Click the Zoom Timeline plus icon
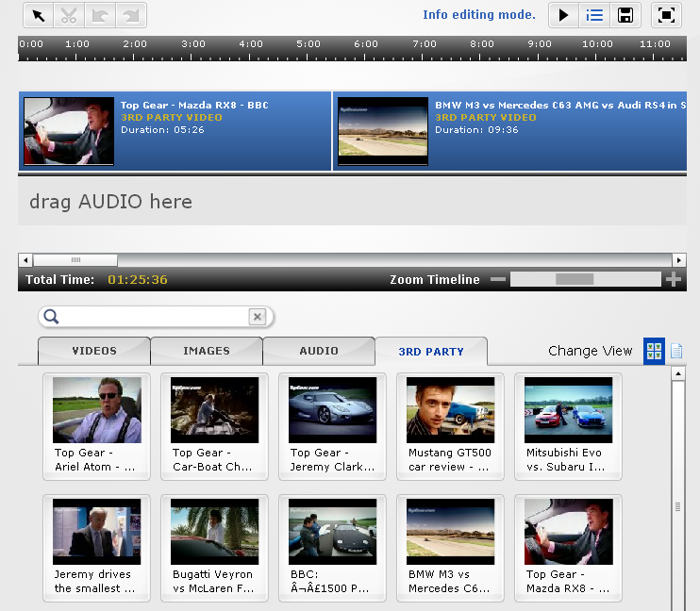This screenshot has height=611, width=700. tap(674, 279)
